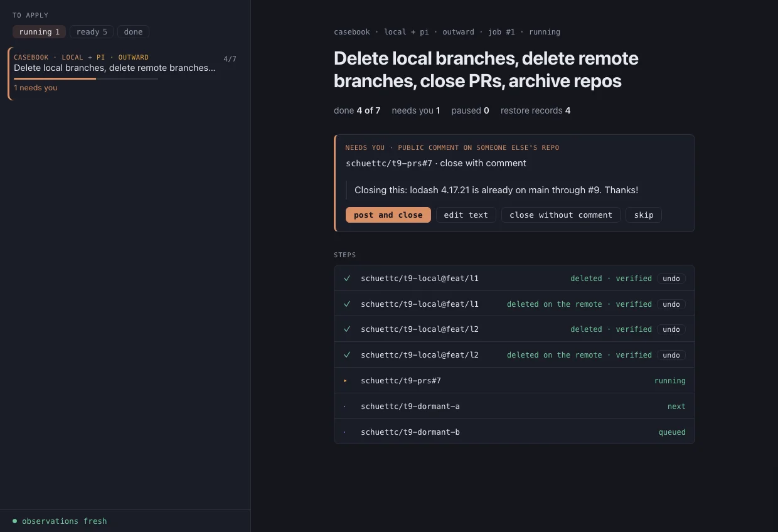Click the 'skip' button
Screen dimensions: 778x532
point(644,215)
